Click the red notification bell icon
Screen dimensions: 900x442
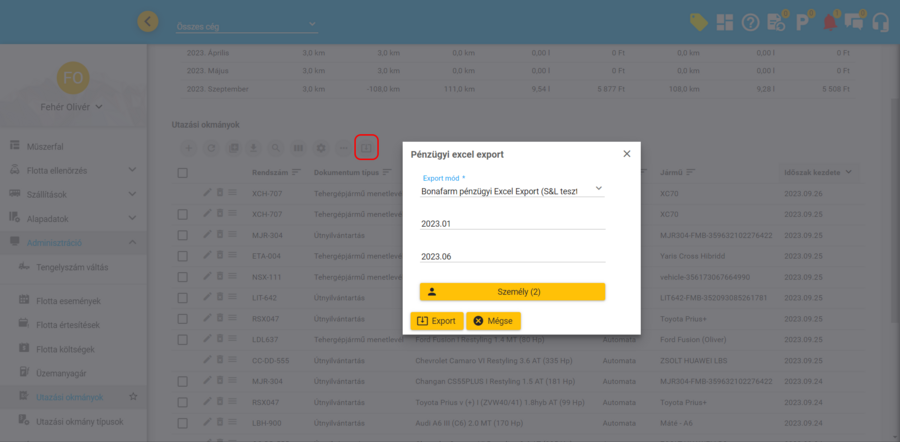[x=829, y=21]
